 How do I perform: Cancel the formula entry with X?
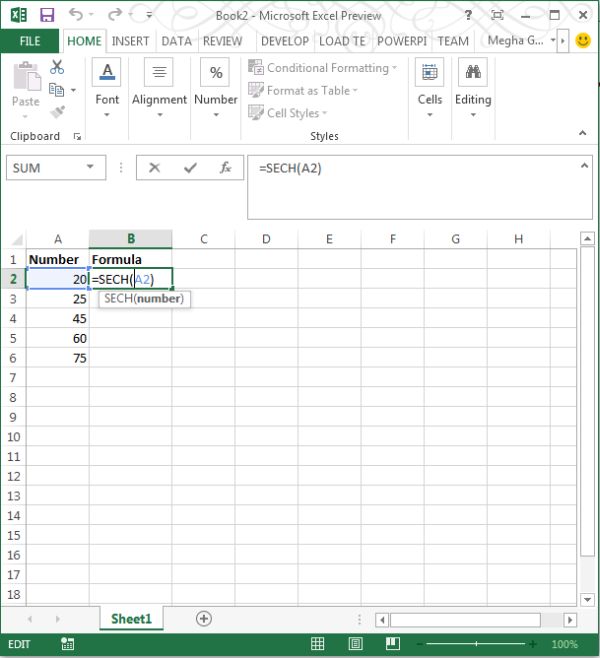pos(154,168)
